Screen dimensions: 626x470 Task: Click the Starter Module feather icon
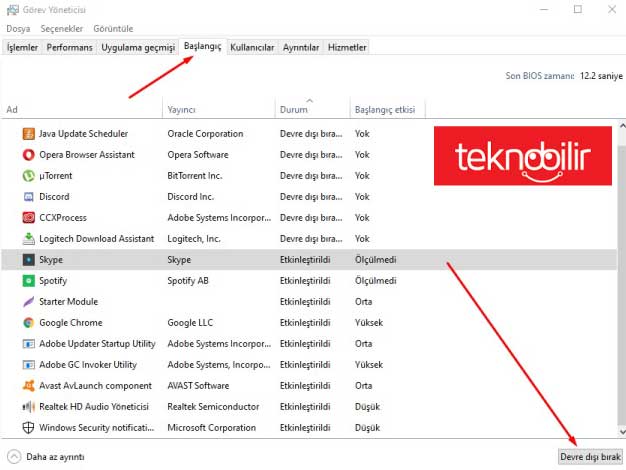coord(28,302)
